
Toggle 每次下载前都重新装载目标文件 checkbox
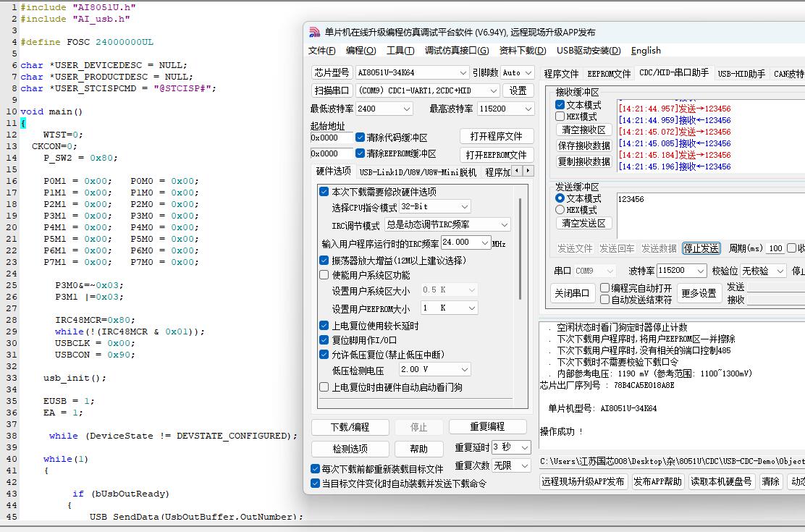315,469
